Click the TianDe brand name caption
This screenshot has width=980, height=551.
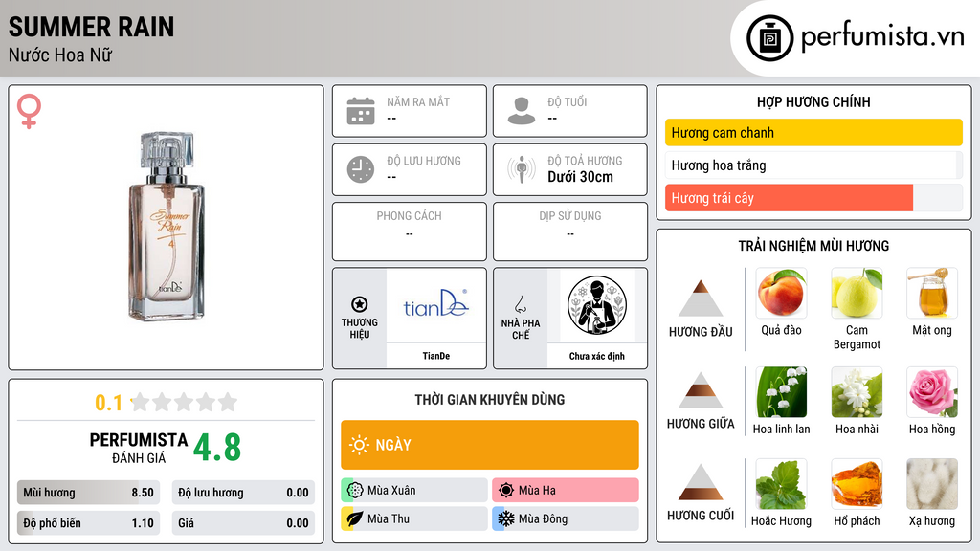pyautogui.click(x=435, y=356)
